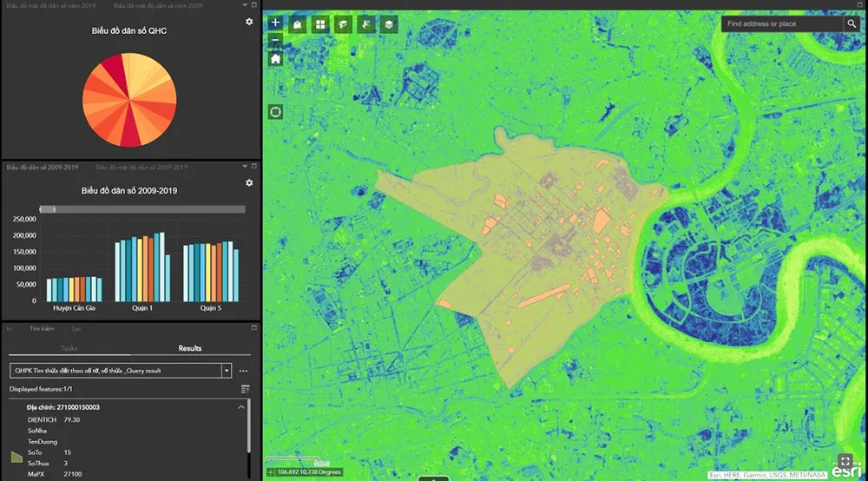Open the Tìm kiếm tab
Image resolution: width=868 pixels, height=481 pixels.
(x=42, y=329)
